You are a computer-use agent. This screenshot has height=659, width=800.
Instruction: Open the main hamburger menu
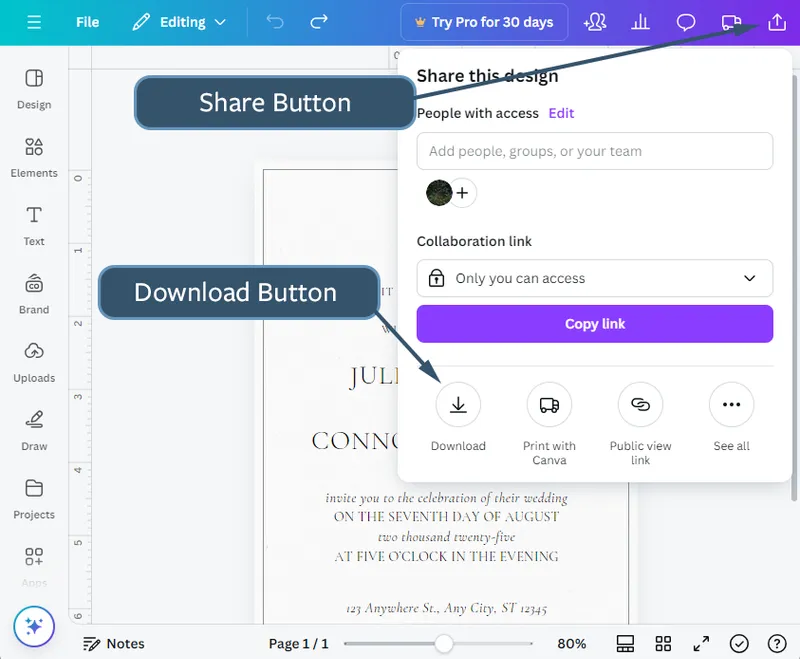(33, 21)
